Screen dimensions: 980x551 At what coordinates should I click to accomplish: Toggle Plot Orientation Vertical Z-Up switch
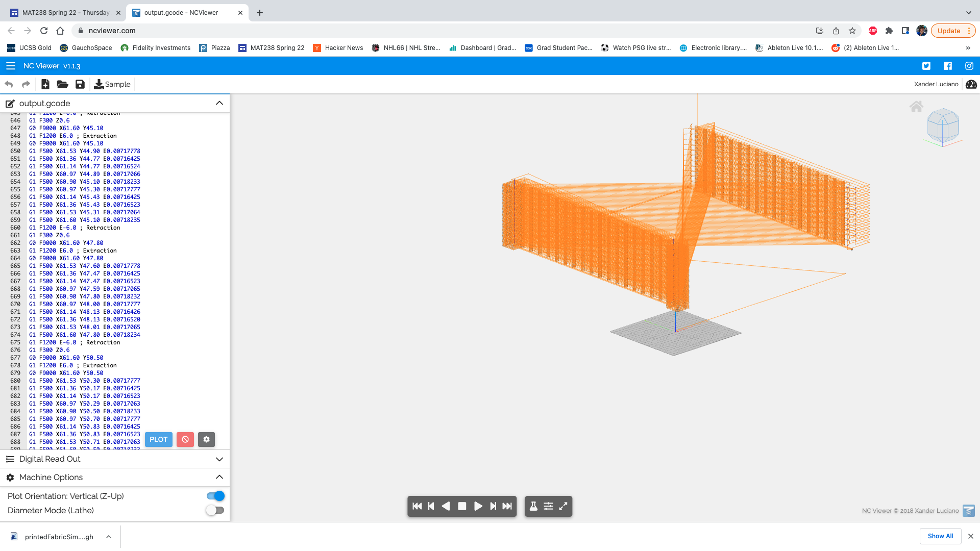tap(215, 496)
